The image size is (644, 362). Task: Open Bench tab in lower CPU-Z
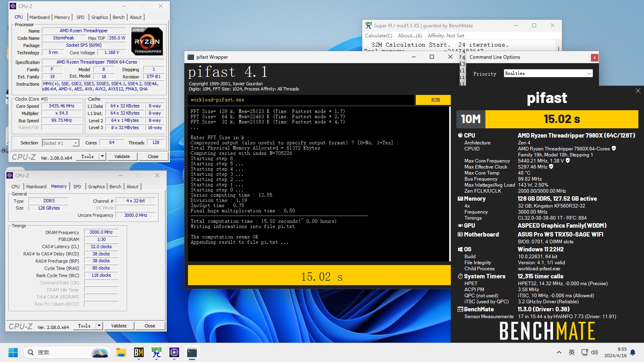pyautogui.click(x=115, y=187)
